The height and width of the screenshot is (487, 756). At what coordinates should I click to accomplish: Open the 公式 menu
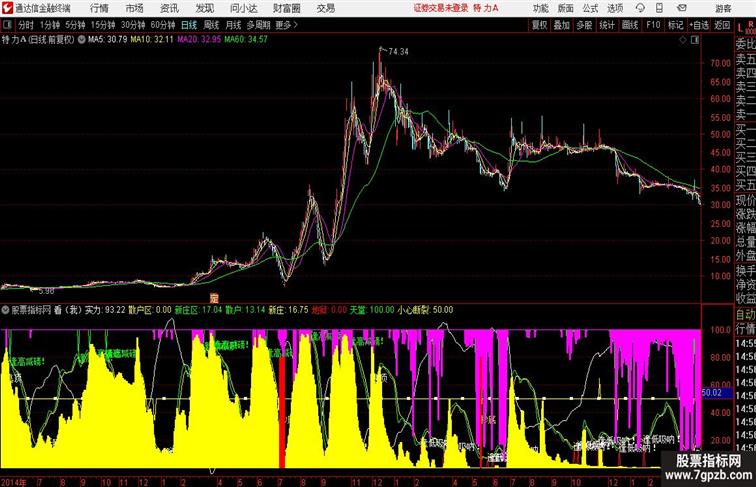(x=590, y=8)
